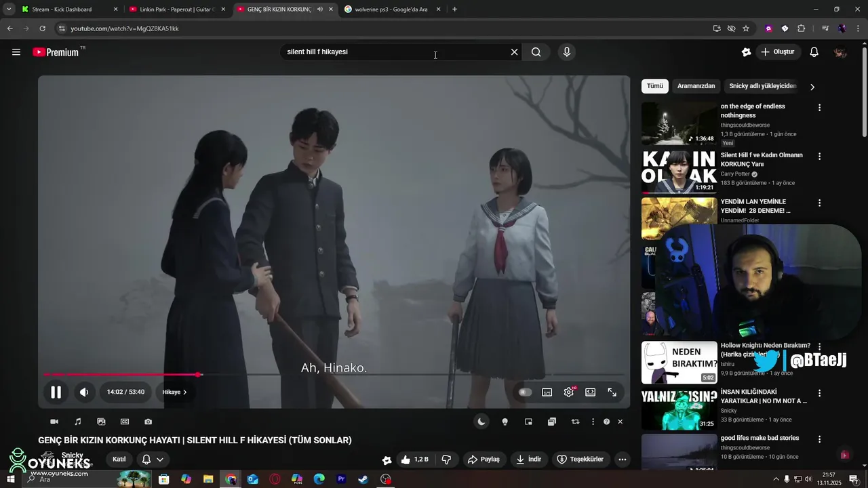868x488 pixels.
Task: Select the 'Snicky adlı yükleyiciden' chip
Action: pos(763,86)
